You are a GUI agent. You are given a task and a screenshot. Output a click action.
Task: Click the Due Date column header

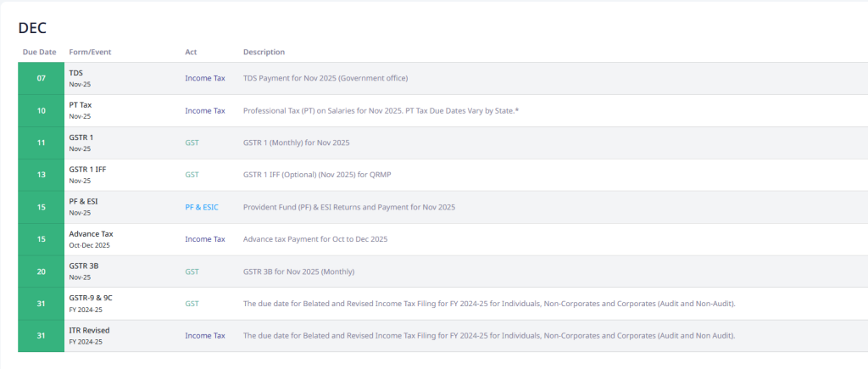[39, 53]
